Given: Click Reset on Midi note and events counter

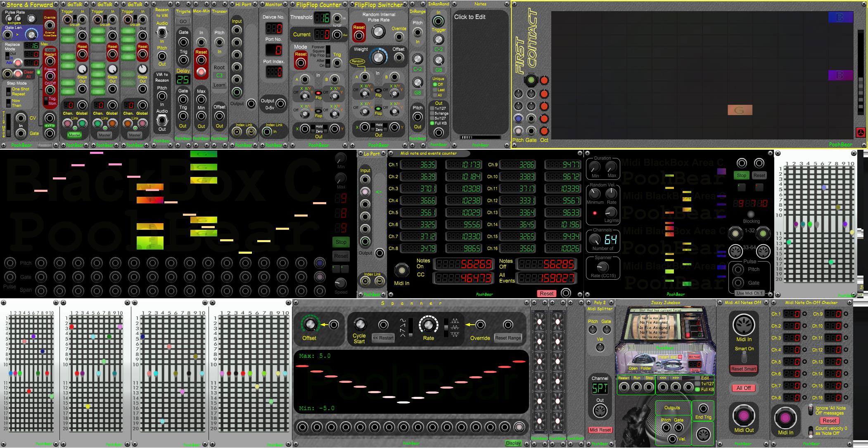Looking at the screenshot, I should [x=547, y=293].
